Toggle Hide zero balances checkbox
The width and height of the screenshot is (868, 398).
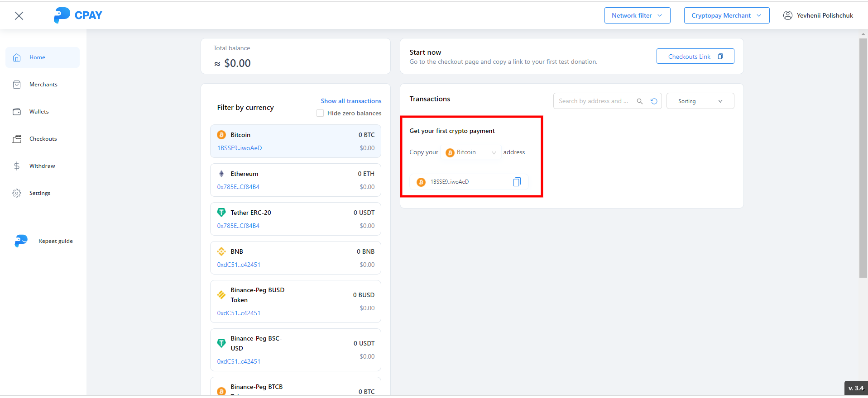click(320, 113)
